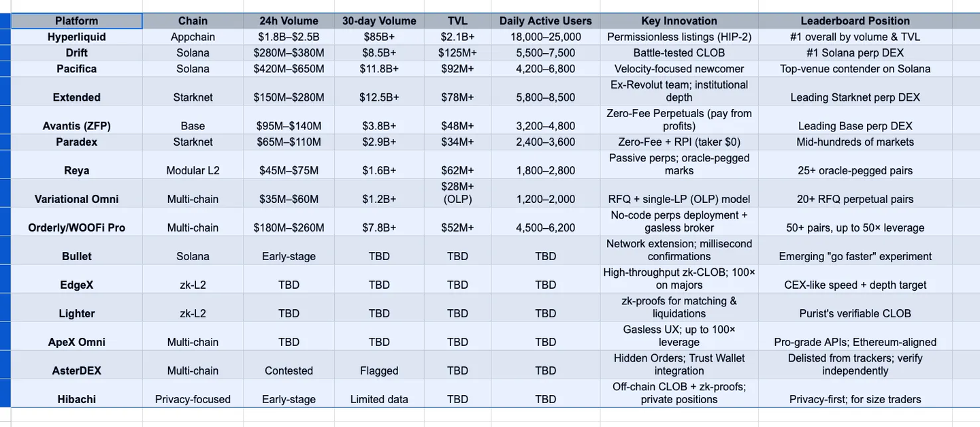This screenshot has width=980, height=427.
Task: Click the $28M+ (OLP) TVL cell
Action: [457, 193]
